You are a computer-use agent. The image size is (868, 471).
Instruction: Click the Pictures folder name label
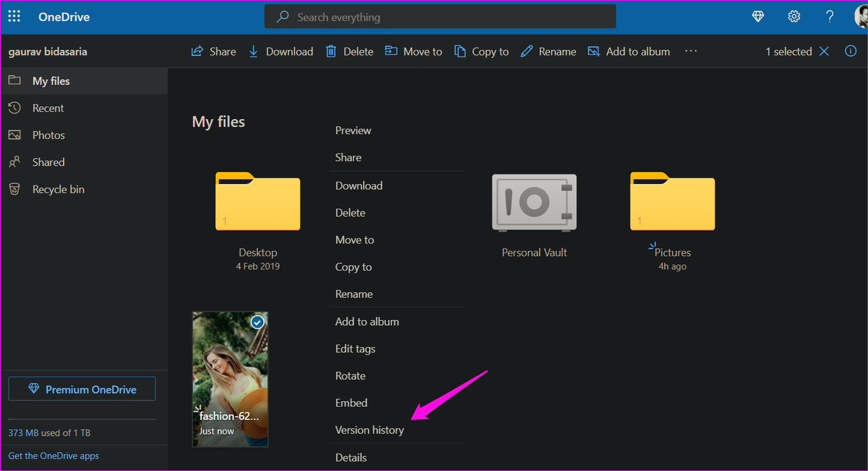tap(673, 253)
